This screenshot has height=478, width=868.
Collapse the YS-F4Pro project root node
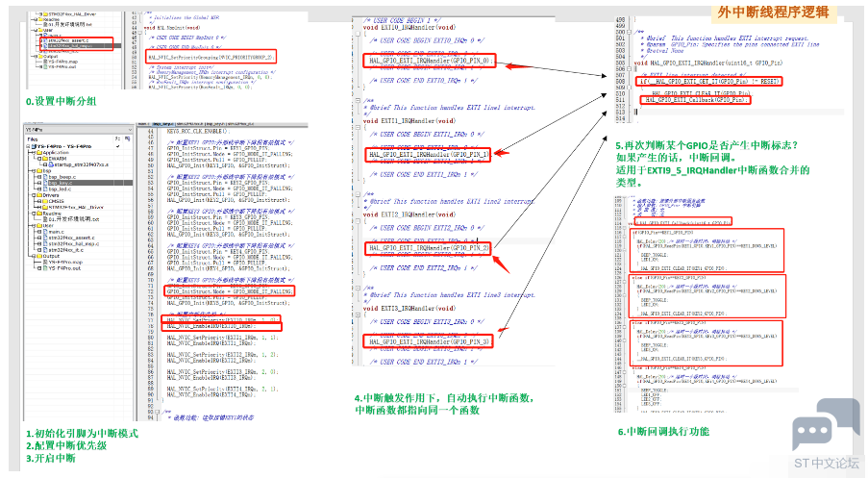point(28,147)
